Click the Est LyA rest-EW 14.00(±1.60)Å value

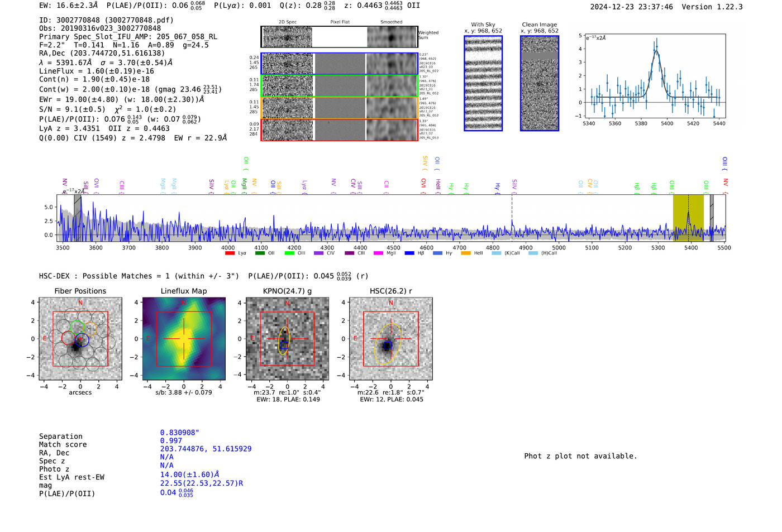[x=190, y=475]
